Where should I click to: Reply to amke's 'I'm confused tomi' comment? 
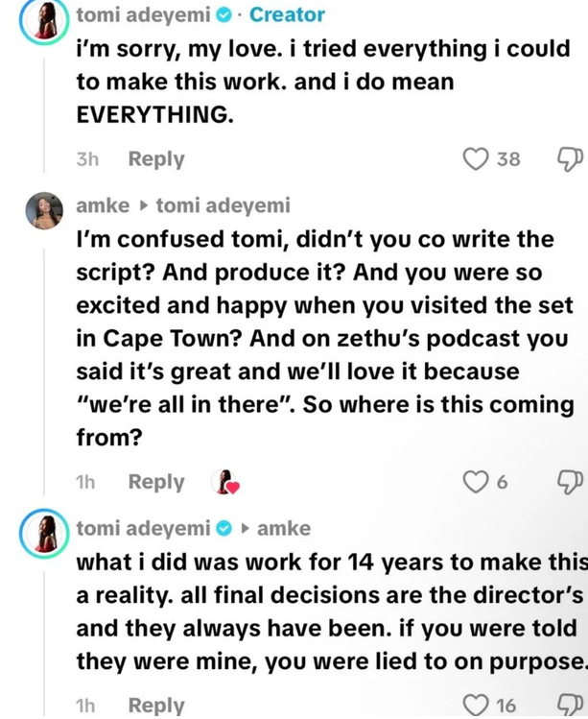coord(156,482)
